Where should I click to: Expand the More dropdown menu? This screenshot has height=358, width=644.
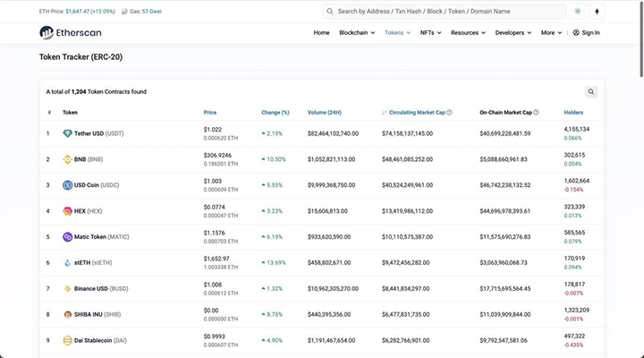tap(551, 33)
